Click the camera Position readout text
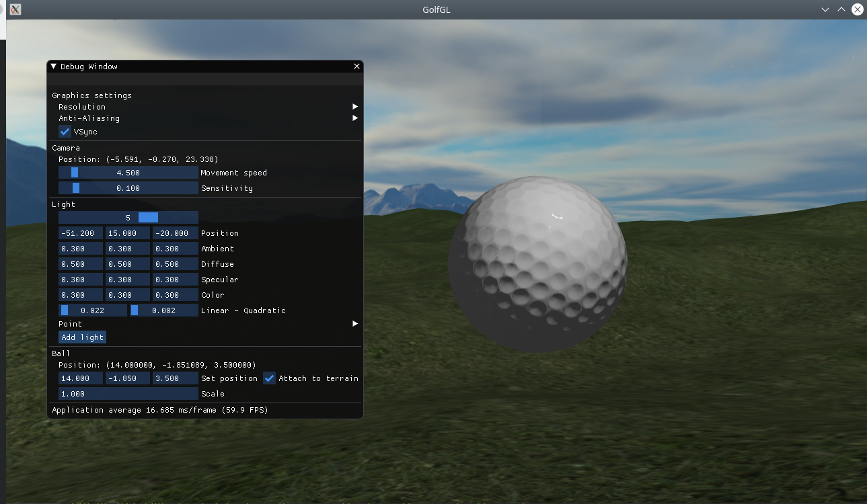This screenshot has height=504, width=867. tap(139, 159)
